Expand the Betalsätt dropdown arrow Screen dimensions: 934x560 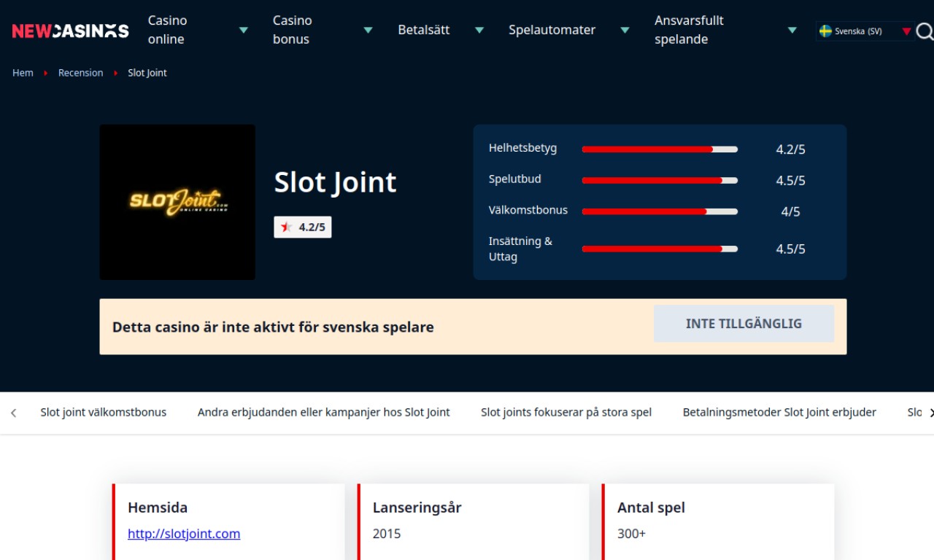(479, 31)
